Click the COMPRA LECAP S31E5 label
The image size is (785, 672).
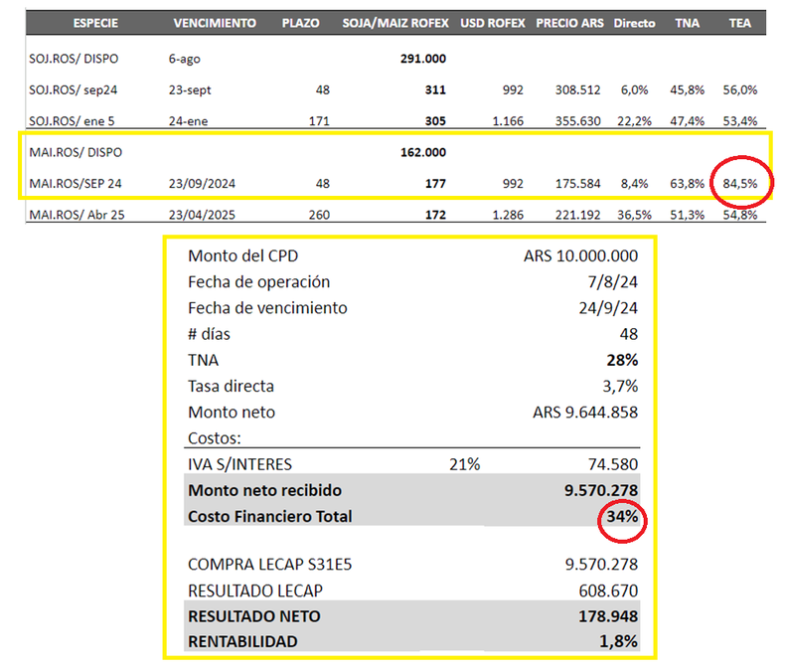point(270,565)
